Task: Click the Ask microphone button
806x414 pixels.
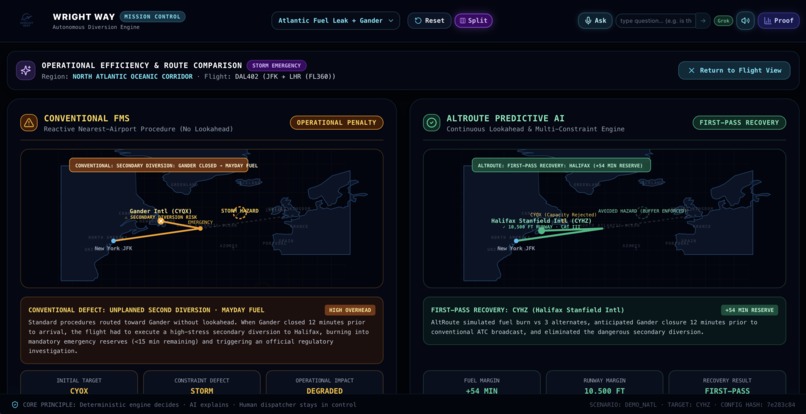Action: click(595, 21)
